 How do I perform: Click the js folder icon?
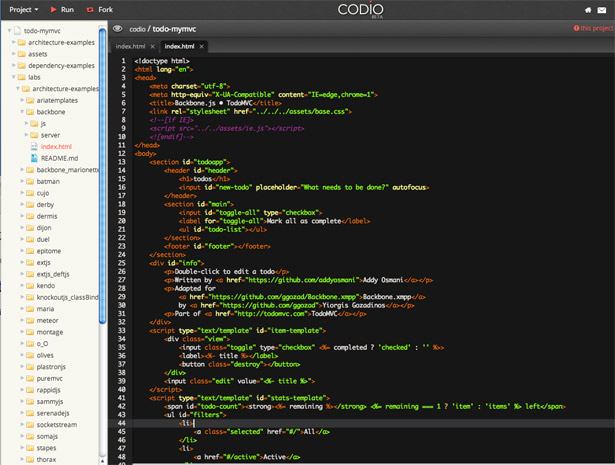[35, 124]
